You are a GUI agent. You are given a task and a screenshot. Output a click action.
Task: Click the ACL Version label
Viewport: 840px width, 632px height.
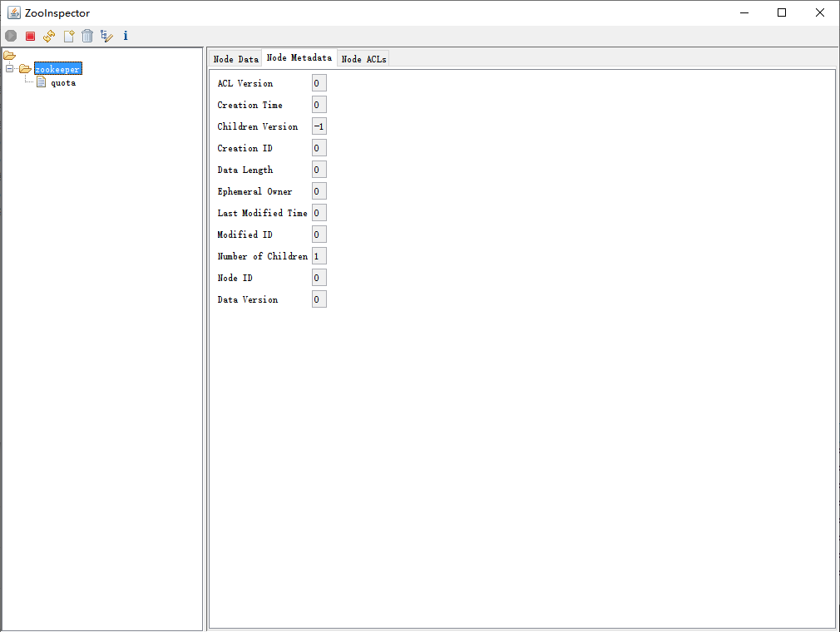(x=245, y=83)
